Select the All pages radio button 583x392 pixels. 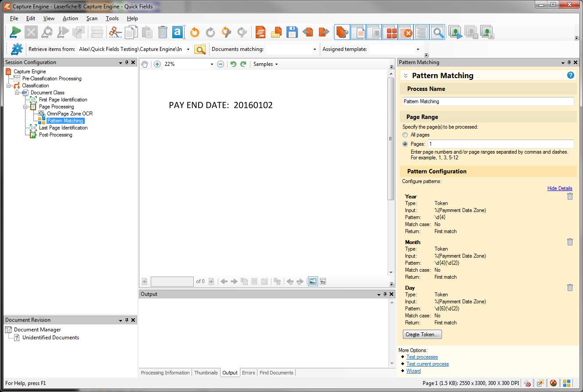405,135
